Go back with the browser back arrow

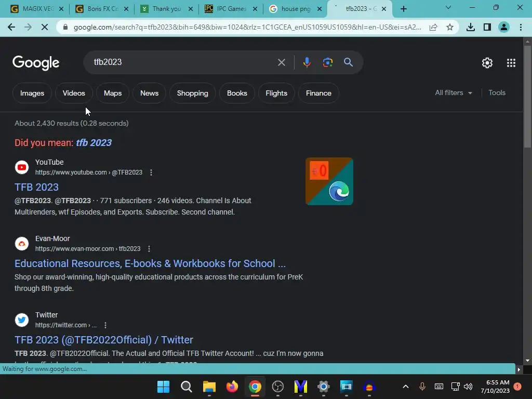click(11, 27)
